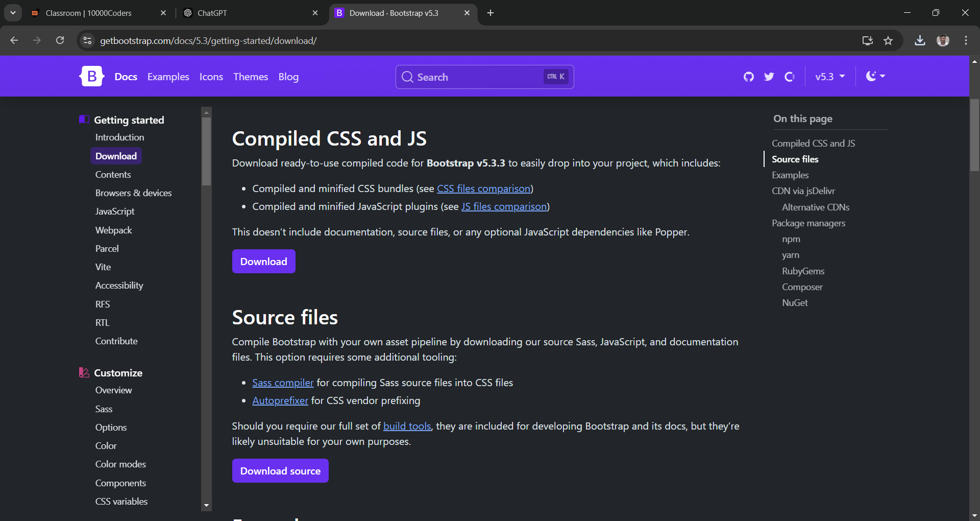Open the tab search dropdown arrow
980x521 pixels.
click(13, 13)
